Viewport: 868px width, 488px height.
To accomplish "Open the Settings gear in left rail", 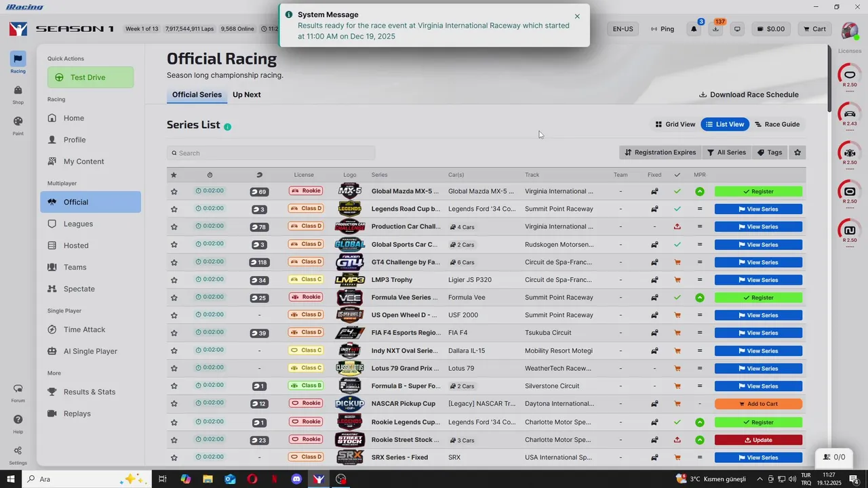I will click(18, 454).
